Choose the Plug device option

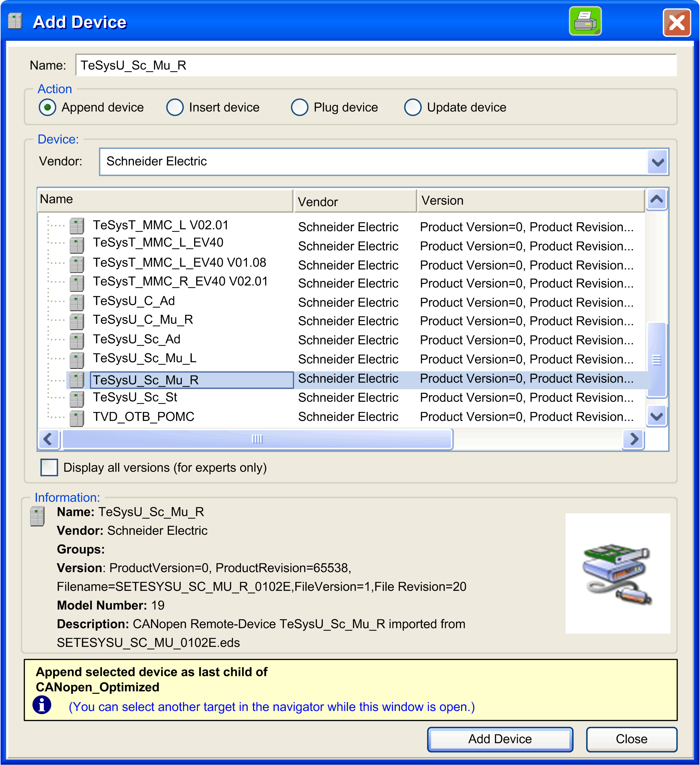pos(299,107)
